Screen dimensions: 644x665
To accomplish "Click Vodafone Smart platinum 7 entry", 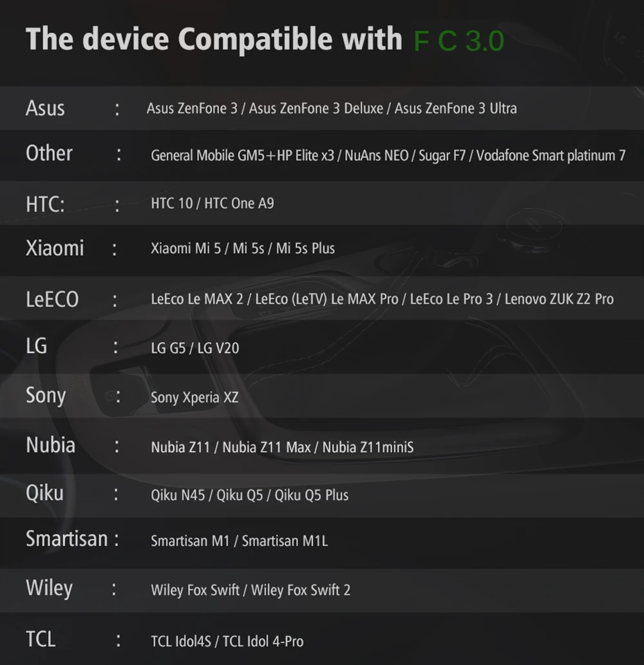I will [x=551, y=156].
